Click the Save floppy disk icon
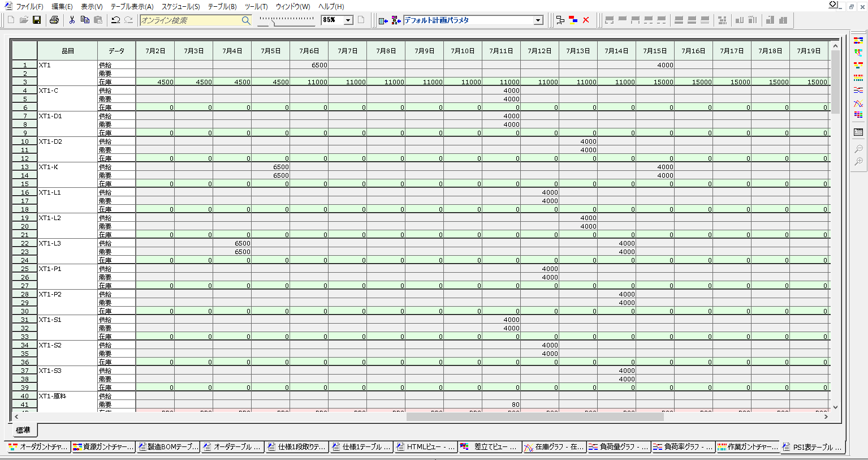The image size is (868, 460). pos(37,20)
